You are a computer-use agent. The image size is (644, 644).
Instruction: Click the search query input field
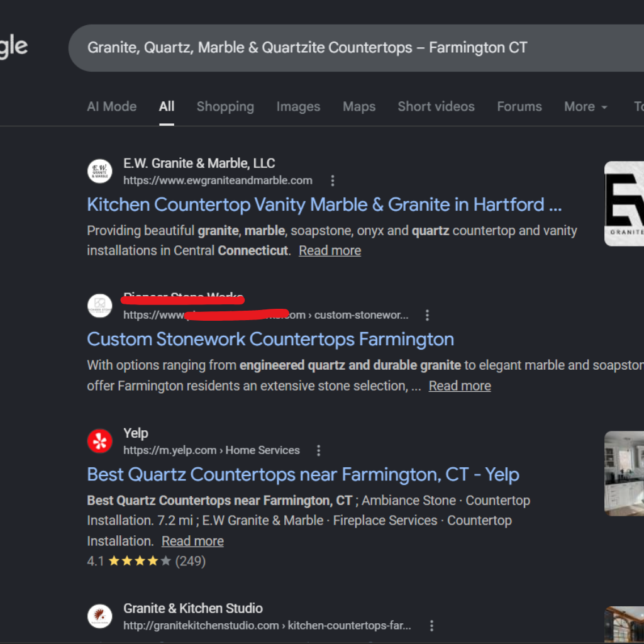point(356,48)
